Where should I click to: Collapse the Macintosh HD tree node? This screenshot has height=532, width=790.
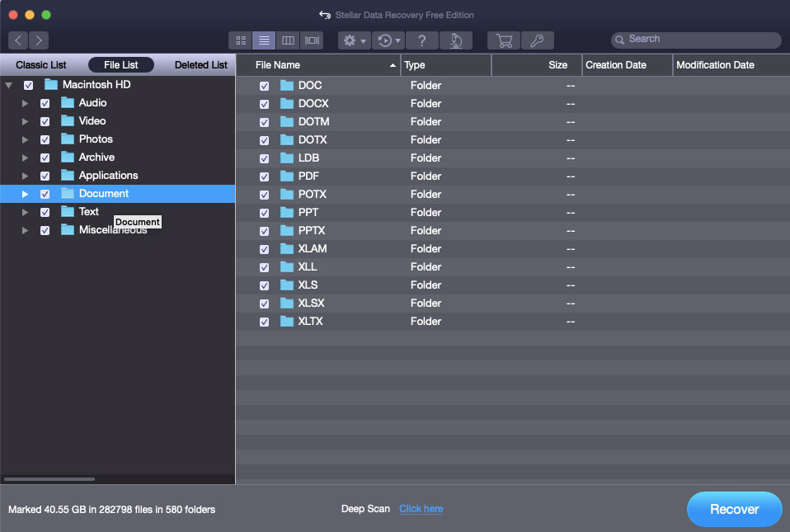pos(8,85)
